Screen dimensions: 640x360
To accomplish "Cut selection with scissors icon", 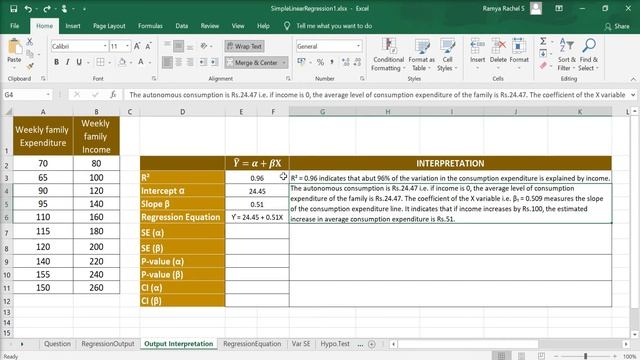I will 30,42.
